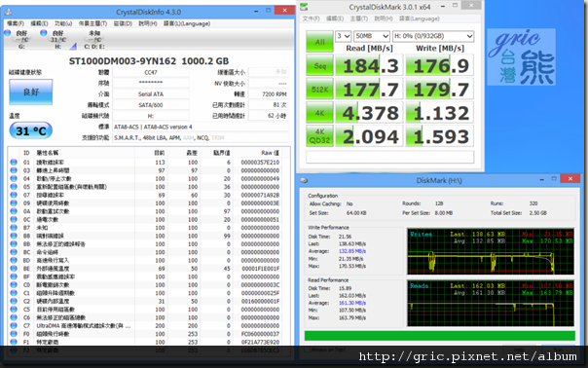Select the G: drive status orb
This screenshot has height=368, width=588.
[7, 33]
